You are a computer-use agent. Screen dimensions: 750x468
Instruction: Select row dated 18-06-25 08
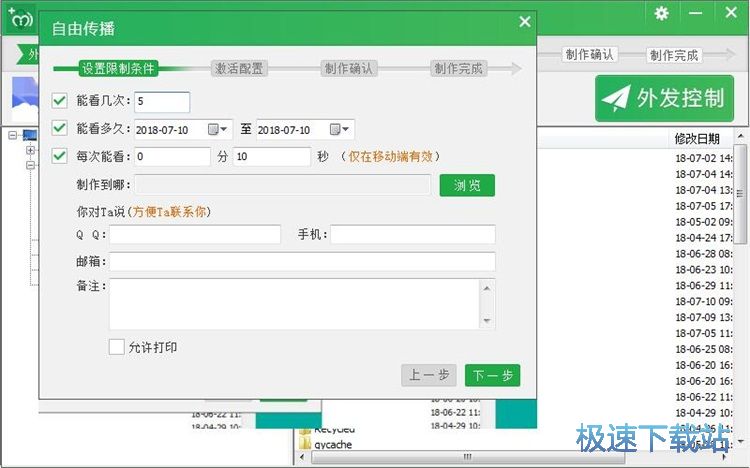(x=703, y=349)
